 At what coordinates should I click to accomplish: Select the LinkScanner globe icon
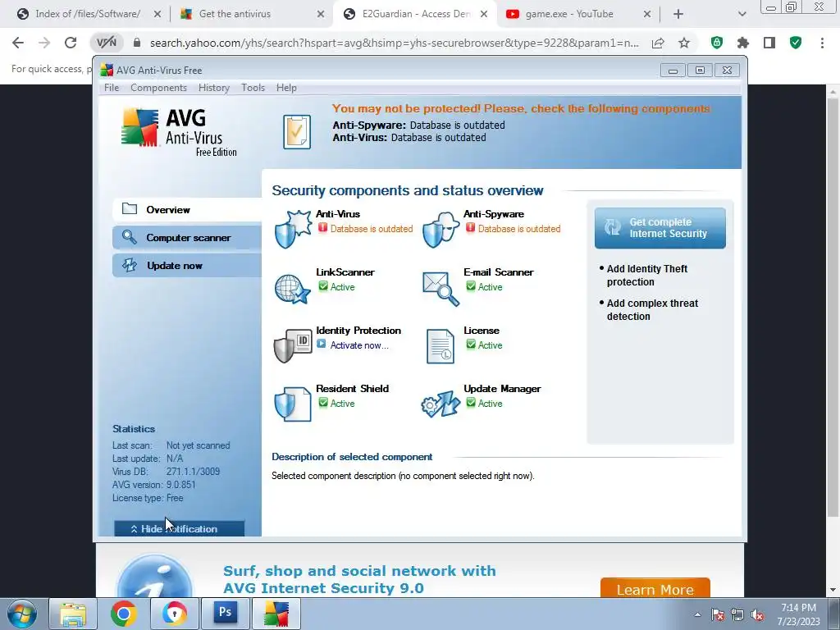(x=293, y=288)
